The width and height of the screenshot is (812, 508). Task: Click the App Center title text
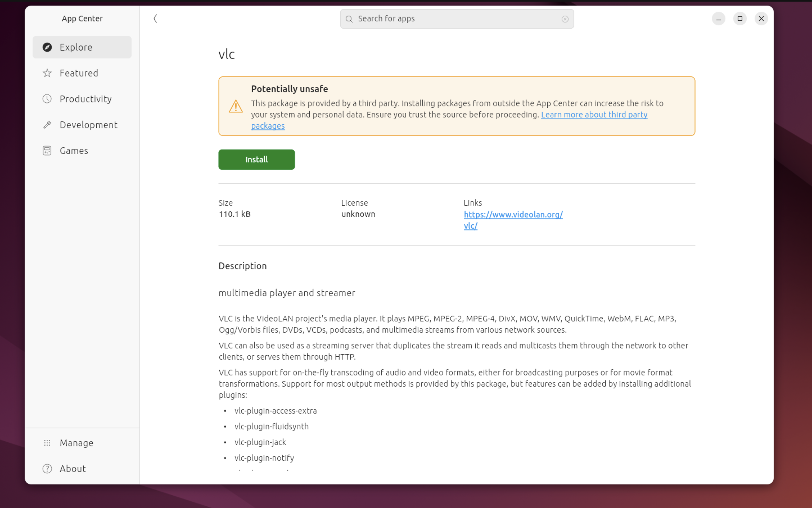tap(82, 19)
